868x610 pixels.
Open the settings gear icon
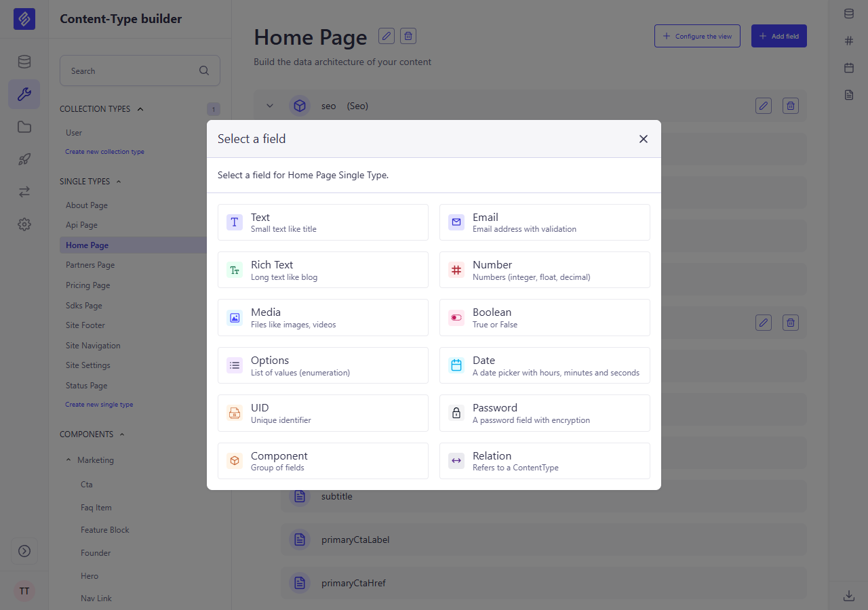tap(24, 224)
